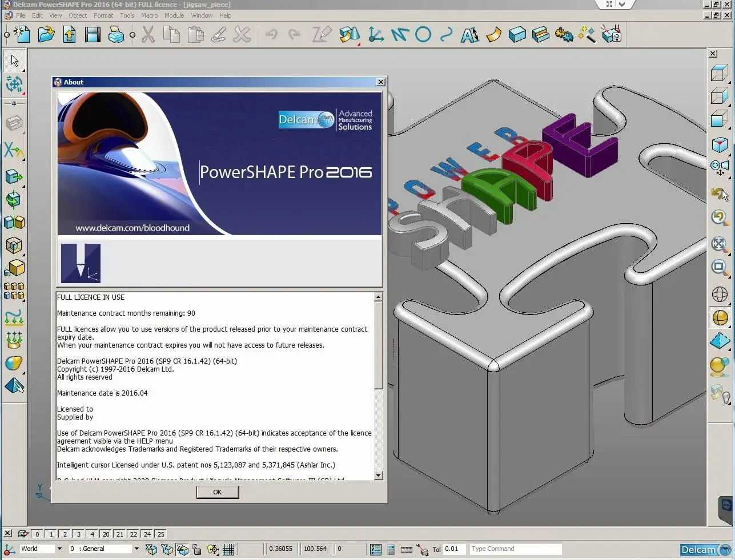This screenshot has height=560, width=735.
Task: Switch to the isometric cube view
Action: coord(720,145)
